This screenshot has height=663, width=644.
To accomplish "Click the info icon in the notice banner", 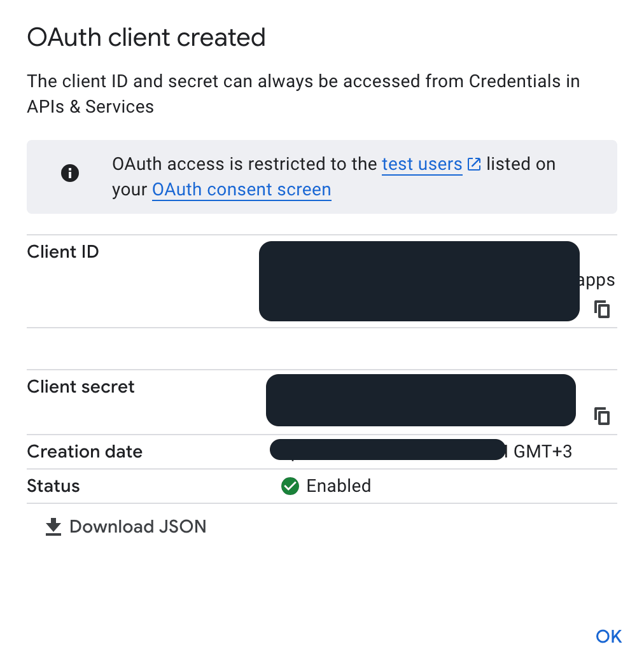I will (70, 173).
